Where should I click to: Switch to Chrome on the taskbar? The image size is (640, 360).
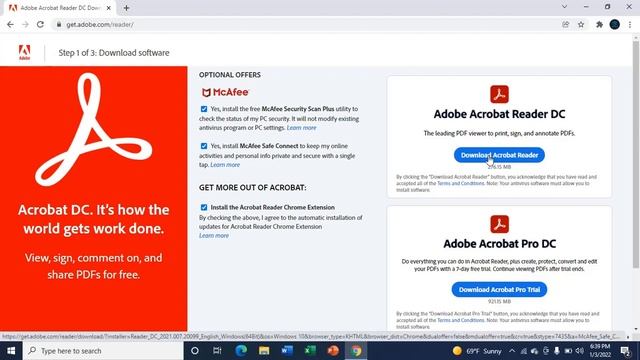[356, 351]
